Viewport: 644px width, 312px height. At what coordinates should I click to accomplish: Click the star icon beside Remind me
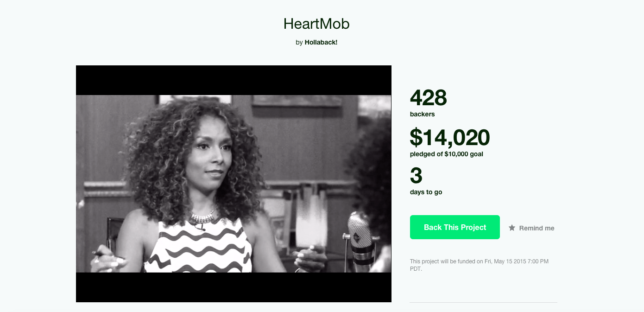512,228
